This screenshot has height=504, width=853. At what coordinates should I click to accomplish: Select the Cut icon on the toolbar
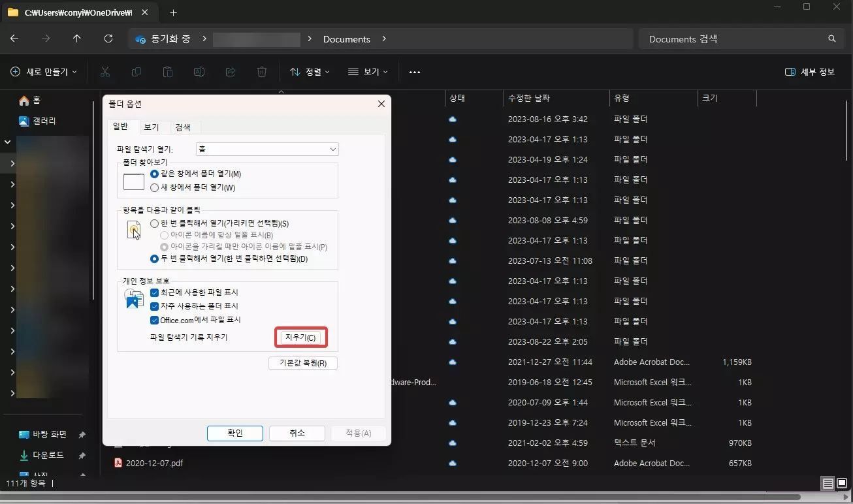coord(105,72)
